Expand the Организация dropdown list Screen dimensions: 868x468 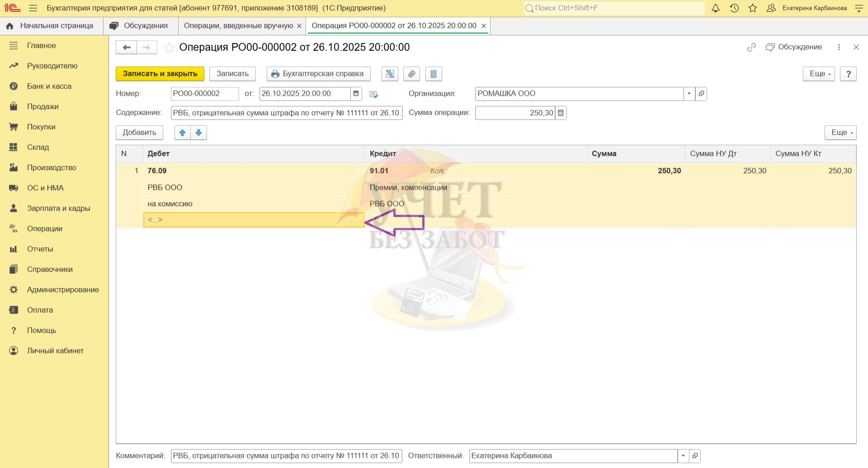point(689,94)
